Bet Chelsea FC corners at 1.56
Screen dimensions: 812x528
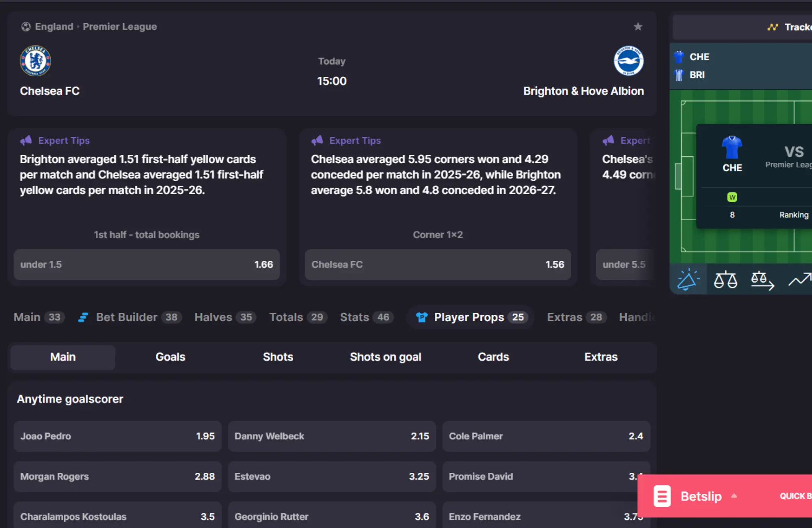pos(438,264)
